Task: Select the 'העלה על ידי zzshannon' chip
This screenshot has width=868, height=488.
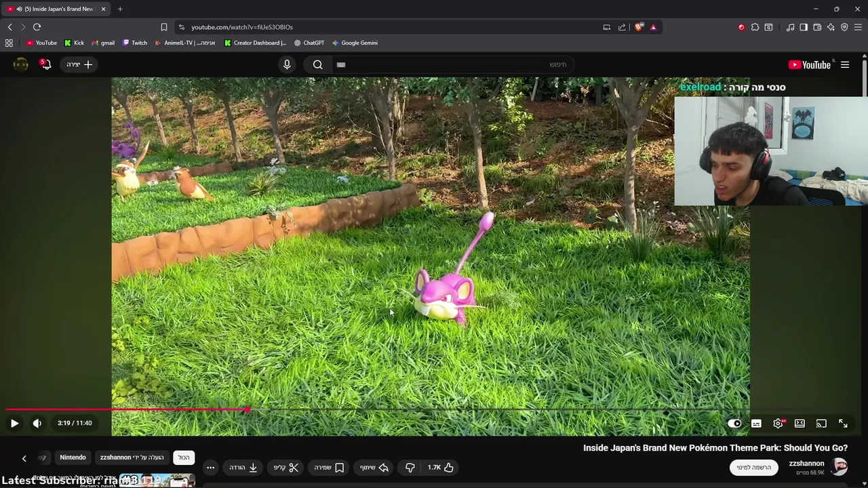Action: coord(132,457)
